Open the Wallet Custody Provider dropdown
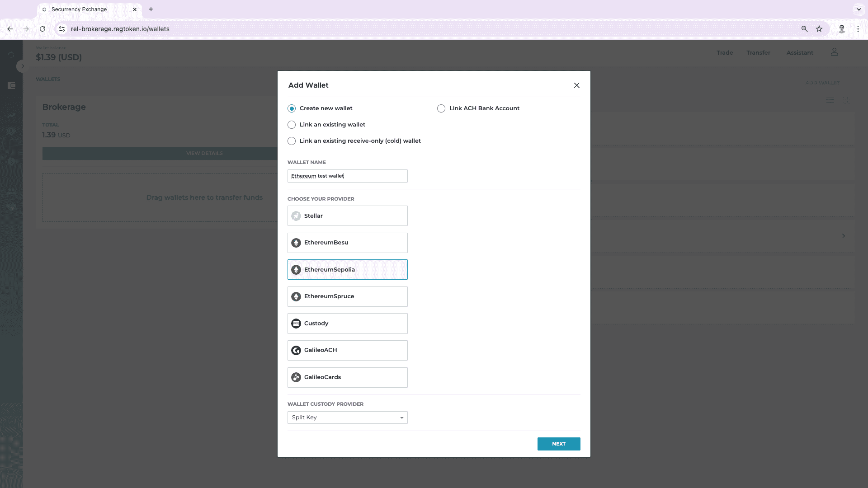Viewport: 868px width, 488px height. (x=347, y=418)
